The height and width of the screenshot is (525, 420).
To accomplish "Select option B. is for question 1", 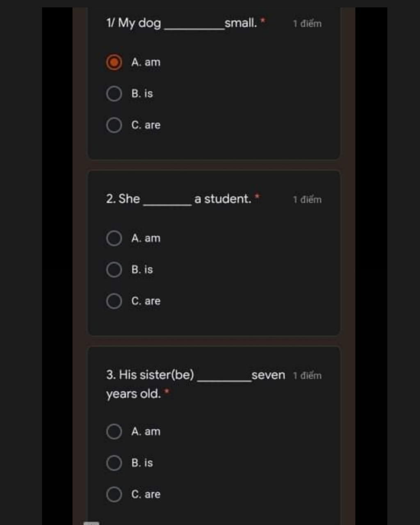I will (x=114, y=94).
